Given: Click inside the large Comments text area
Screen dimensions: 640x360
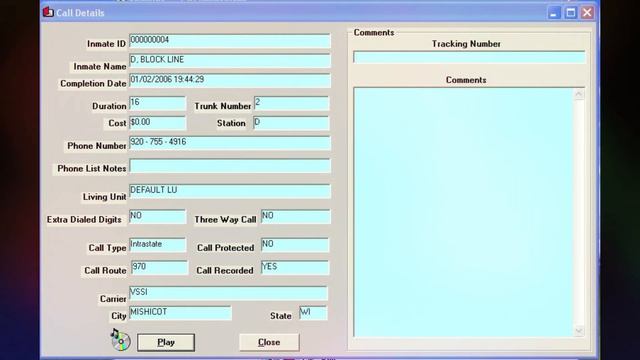Looking at the screenshot, I should point(464,212).
